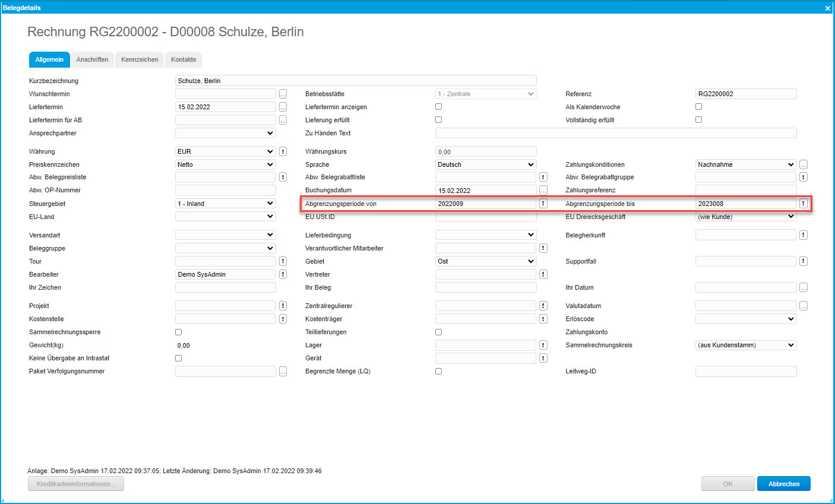The height and width of the screenshot is (504, 835).
Task: Open Preiskennzeichen Netto dropdown
Action: (226, 164)
